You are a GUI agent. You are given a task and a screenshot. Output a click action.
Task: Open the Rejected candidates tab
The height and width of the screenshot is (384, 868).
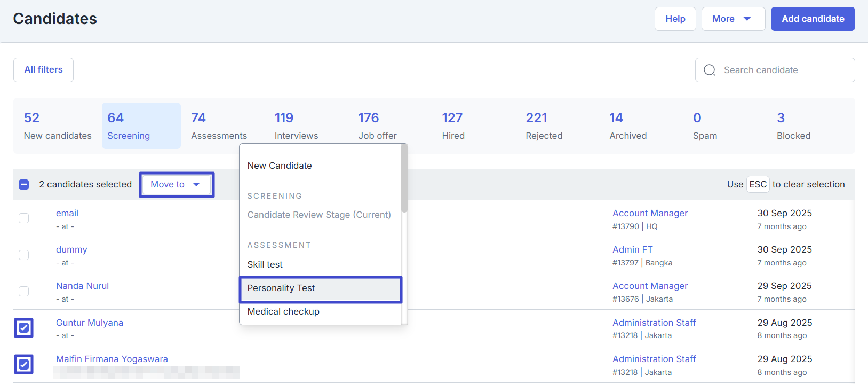point(544,126)
